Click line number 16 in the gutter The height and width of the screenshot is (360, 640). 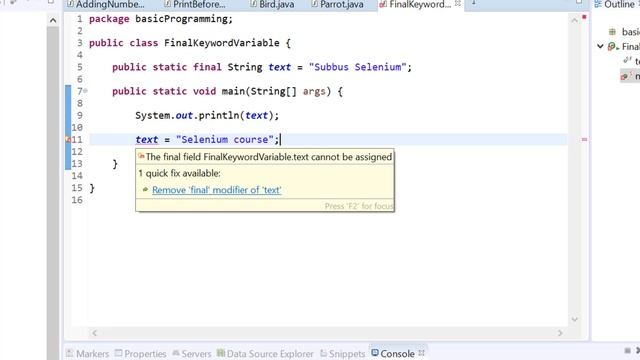coord(77,200)
